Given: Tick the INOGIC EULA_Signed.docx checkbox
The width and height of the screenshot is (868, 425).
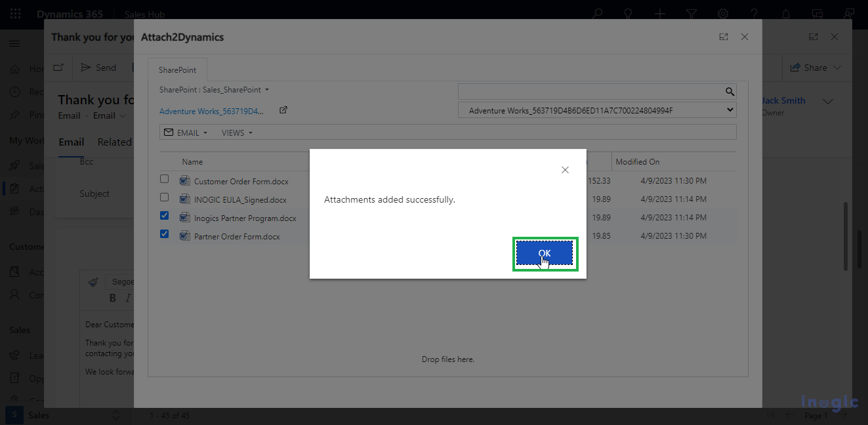Looking at the screenshot, I should 165,197.
